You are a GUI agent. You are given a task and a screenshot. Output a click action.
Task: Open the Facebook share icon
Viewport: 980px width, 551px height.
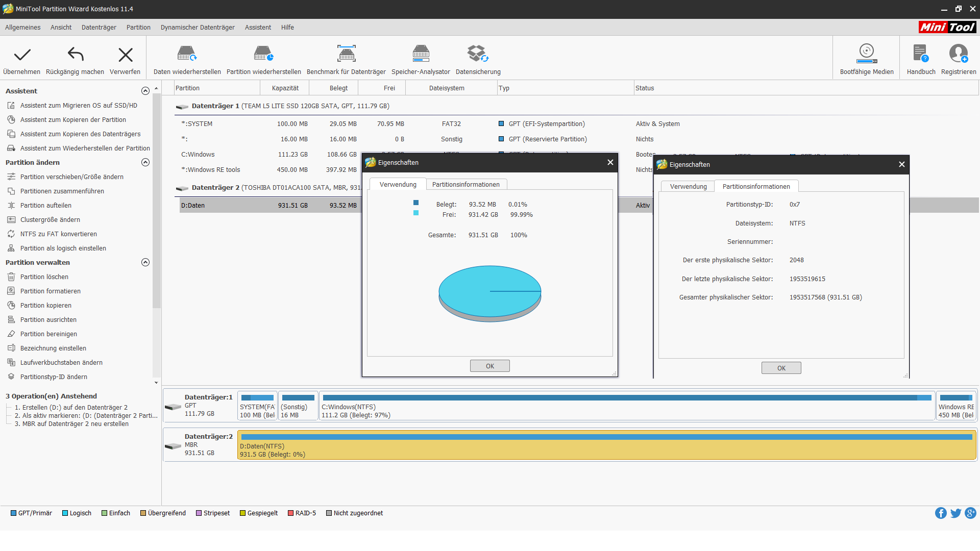tap(941, 513)
